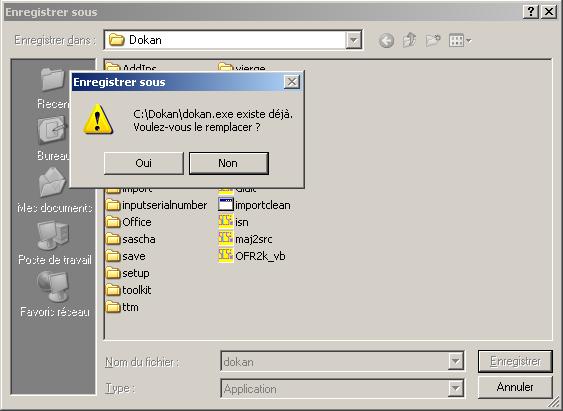Open the view menu icon in toolbar
The width and height of the screenshot is (563, 411).
click(460, 40)
